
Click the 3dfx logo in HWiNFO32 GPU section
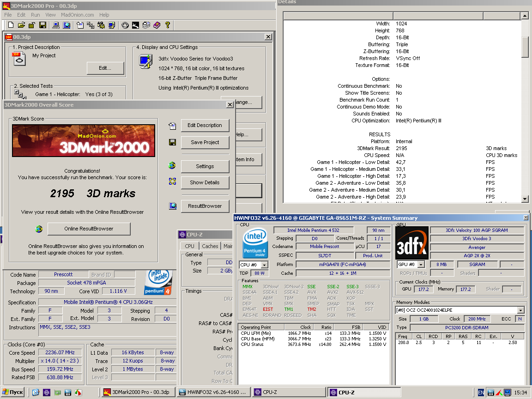[x=411, y=243]
